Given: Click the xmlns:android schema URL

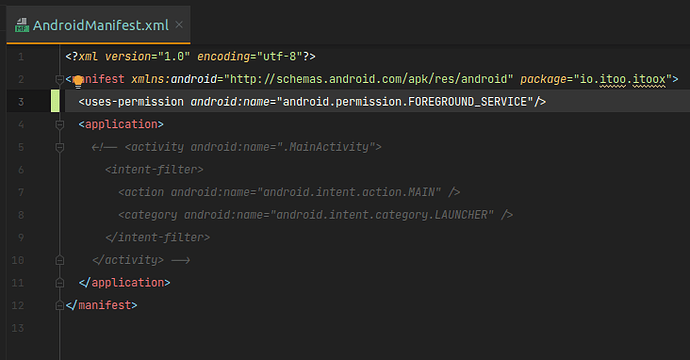Looking at the screenshot, I should click(x=369, y=79).
